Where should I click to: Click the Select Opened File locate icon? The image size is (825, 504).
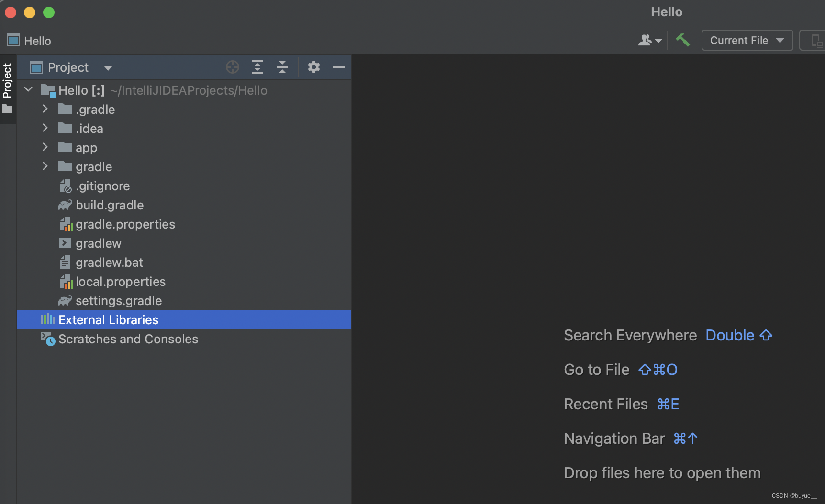click(233, 67)
